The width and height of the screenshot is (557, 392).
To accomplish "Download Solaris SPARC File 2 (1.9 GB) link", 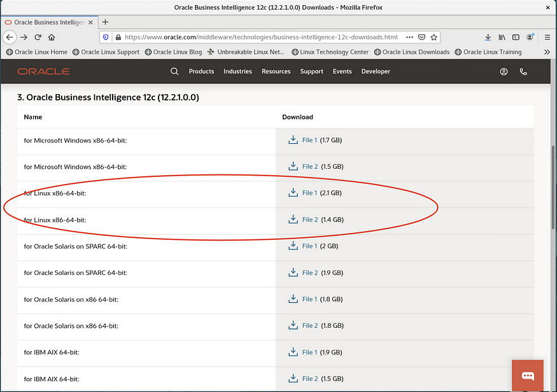I will [310, 273].
